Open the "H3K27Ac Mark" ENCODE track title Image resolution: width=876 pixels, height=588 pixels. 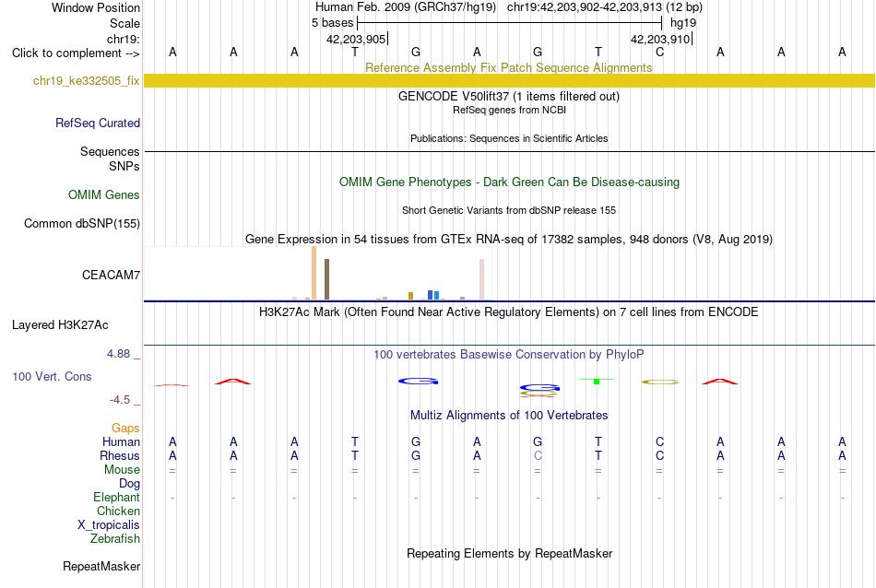click(x=508, y=312)
